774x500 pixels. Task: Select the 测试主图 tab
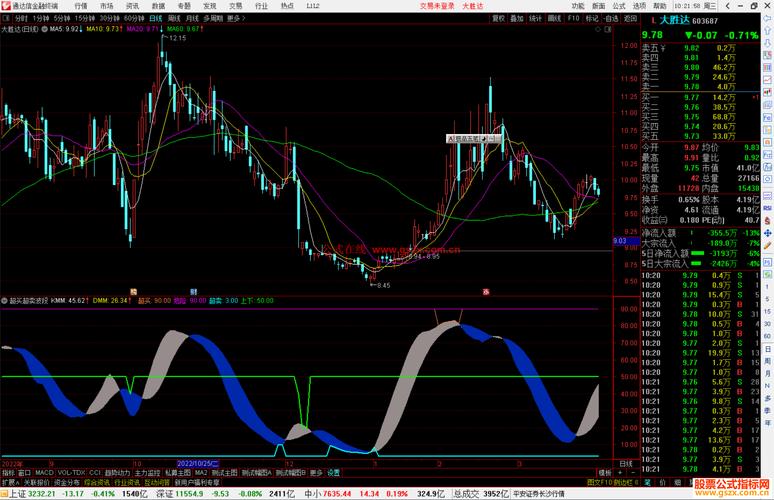pyautogui.click(x=225, y=473)
